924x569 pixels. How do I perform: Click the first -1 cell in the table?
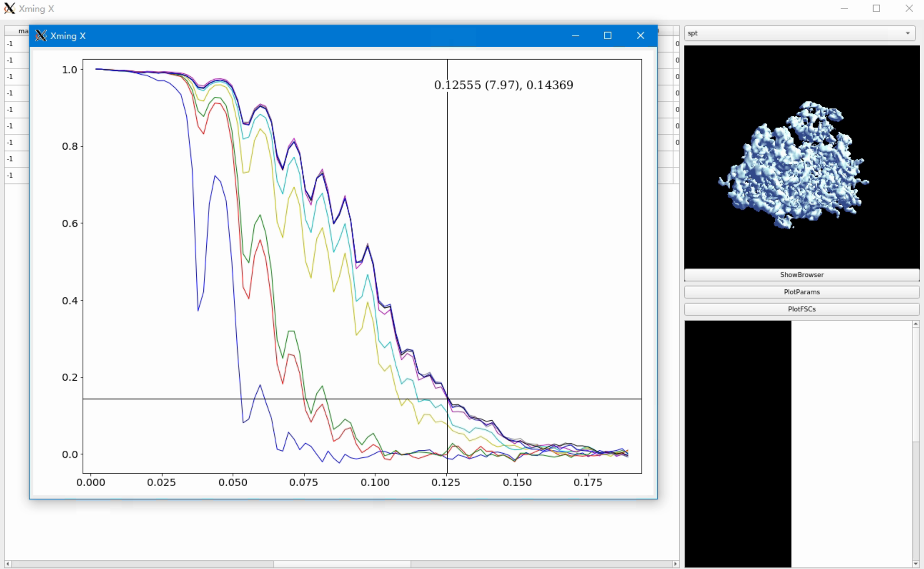click(x=10, y=44)
